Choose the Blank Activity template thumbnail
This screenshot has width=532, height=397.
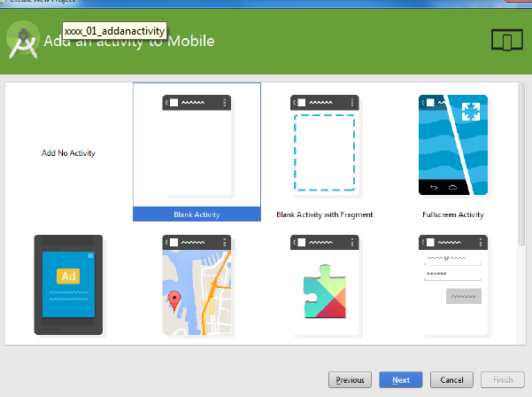coord(197,145)
